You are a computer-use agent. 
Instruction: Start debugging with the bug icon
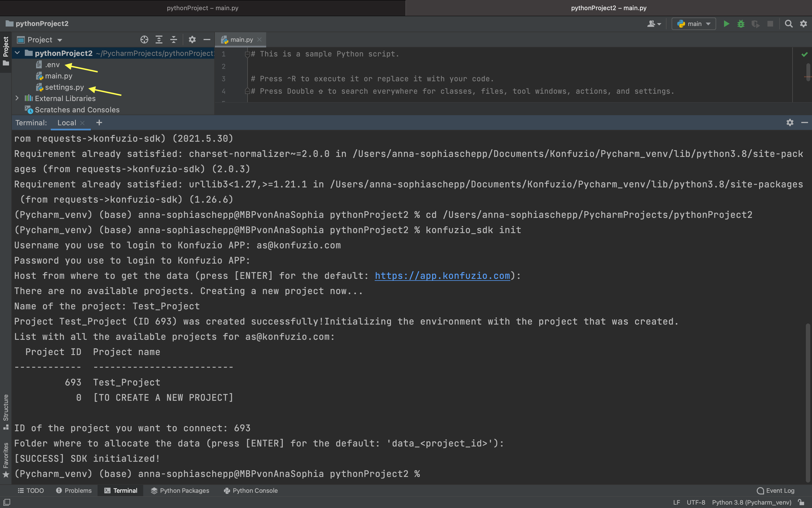point(741,24)
